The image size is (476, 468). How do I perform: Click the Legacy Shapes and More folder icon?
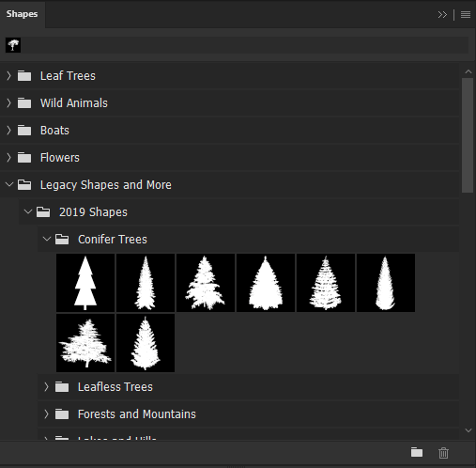click(x=24, y=185)
